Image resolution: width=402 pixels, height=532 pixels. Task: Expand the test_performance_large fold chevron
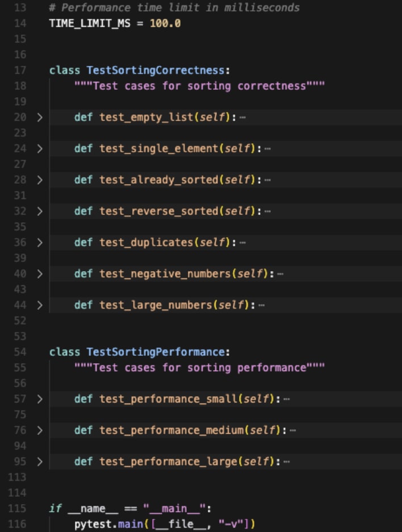(x=39, y=462)
